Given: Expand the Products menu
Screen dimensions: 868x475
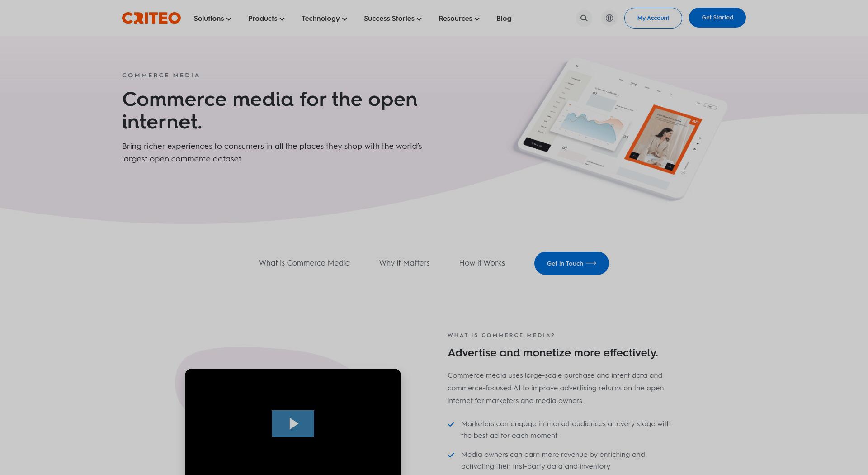Looking at the screenshot, I should (266, 19).
